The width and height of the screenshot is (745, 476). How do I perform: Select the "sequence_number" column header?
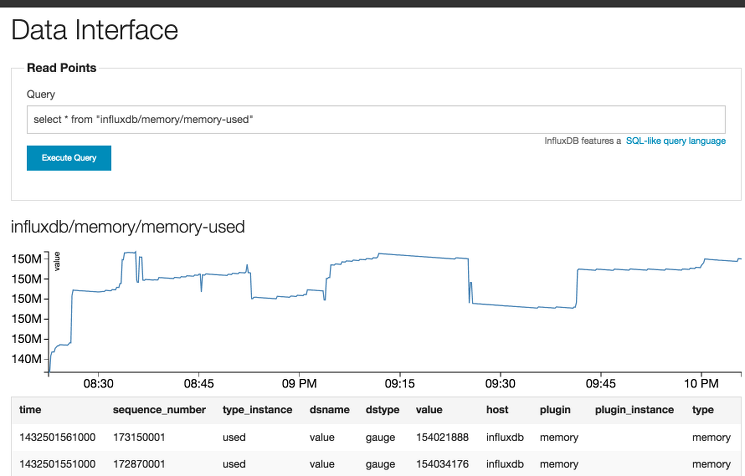click(x=159, y=410)
